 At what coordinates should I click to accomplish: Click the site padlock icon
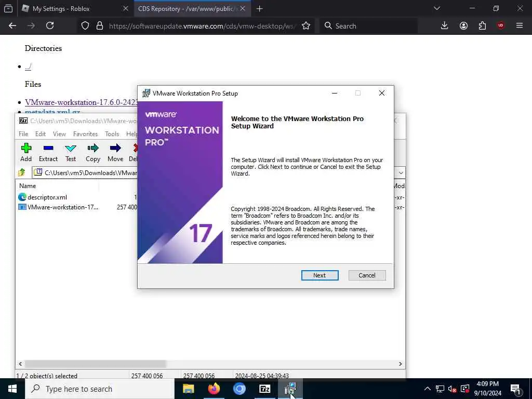(x=100, y=26)
